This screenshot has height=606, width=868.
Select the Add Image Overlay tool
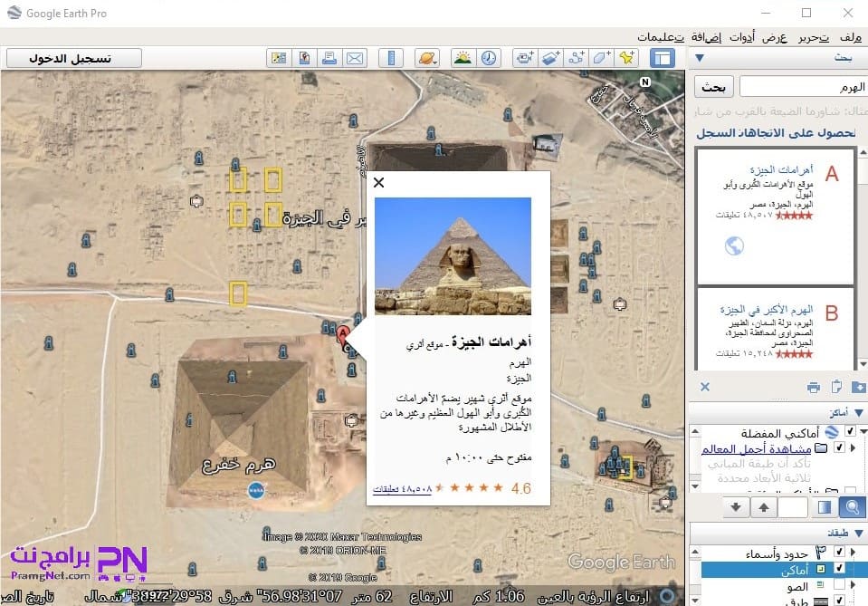pos(550,58)
